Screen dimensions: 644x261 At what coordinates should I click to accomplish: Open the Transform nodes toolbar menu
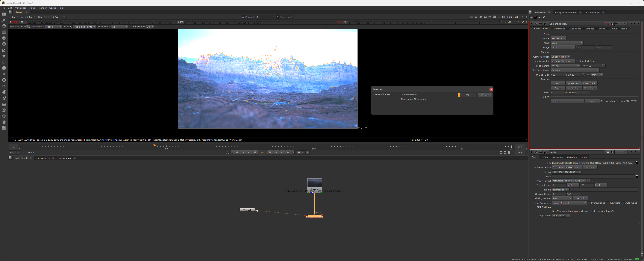click(4, 62)
